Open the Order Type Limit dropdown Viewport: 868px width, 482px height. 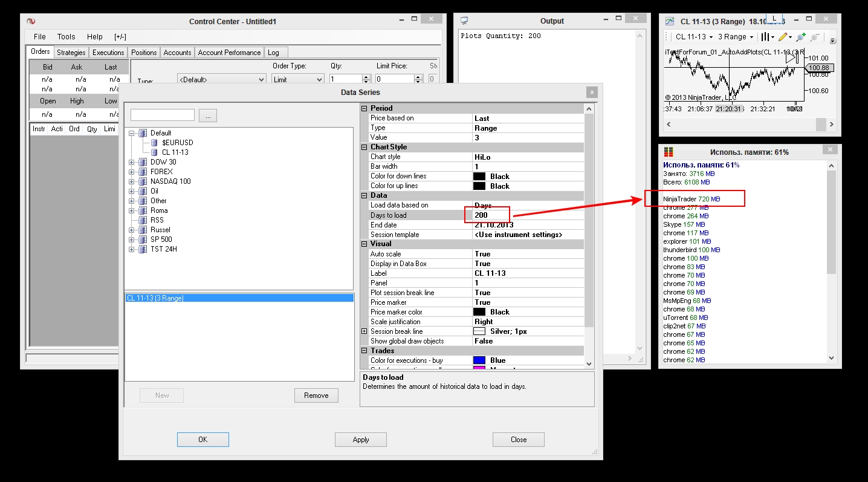tap(299, 79)
